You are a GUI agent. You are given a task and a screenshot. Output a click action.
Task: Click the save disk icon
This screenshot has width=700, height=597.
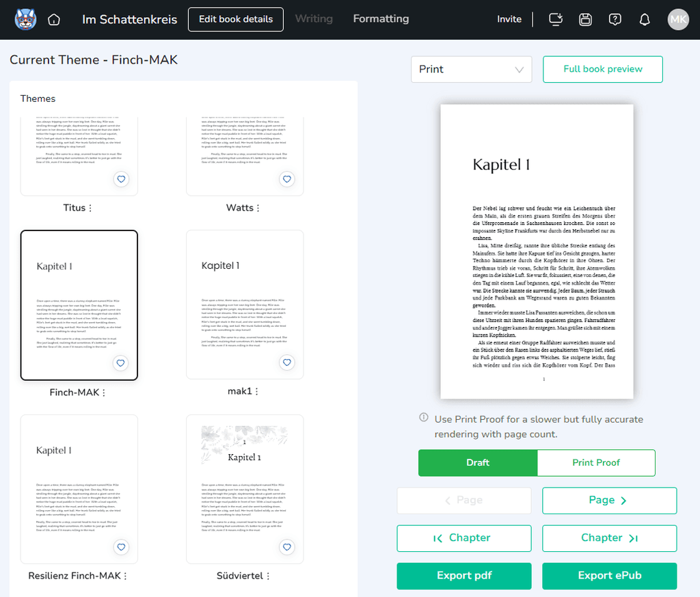[585, 19]
